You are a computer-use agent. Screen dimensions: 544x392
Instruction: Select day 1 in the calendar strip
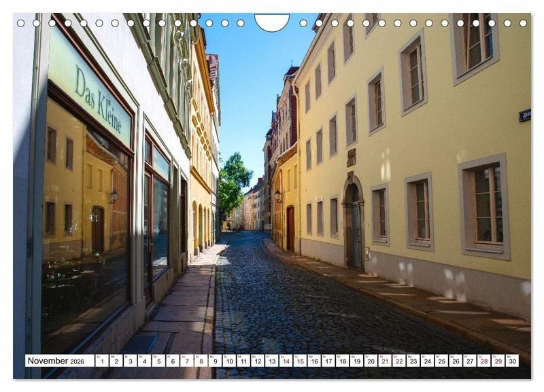(x=101, y=361)
